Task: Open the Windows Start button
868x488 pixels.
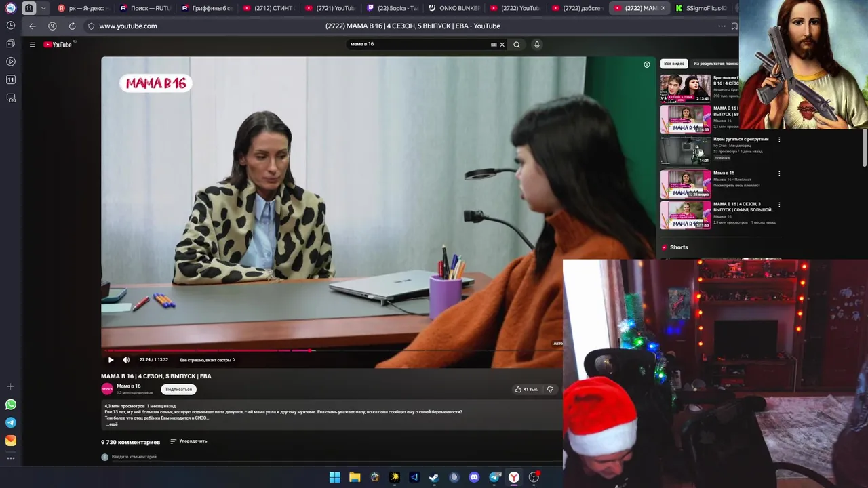Action: 334,477
